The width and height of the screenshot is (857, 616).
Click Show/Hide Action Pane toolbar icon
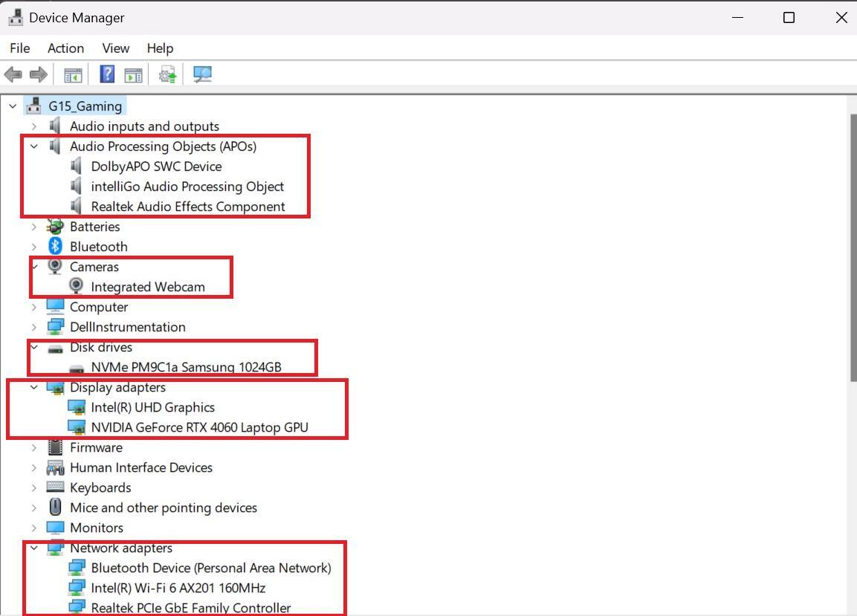[133, 74]
